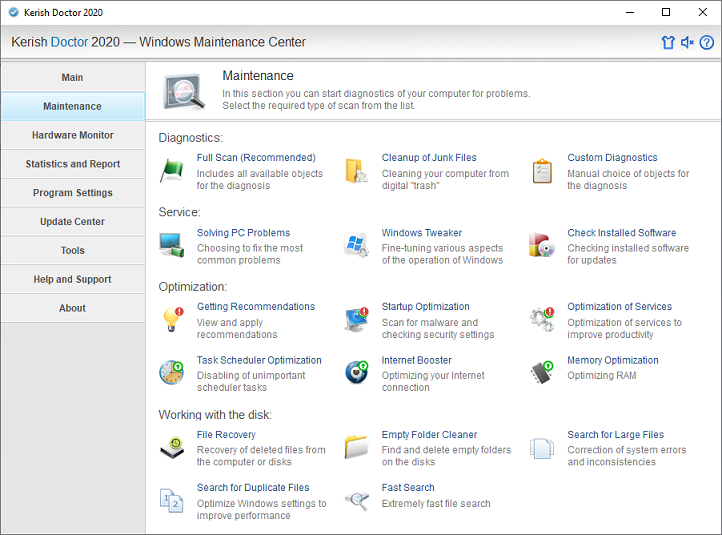Open the skin shirt icon in header
Screen dimensions: 722x535
(668, 42)
